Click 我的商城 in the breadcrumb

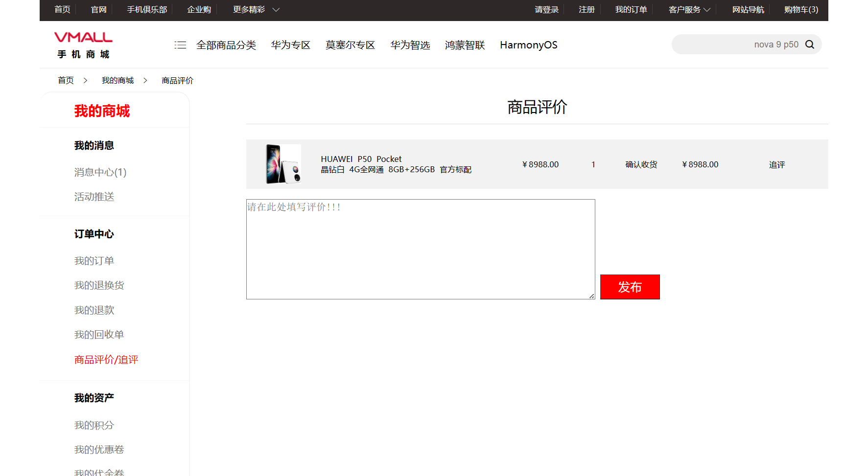point(117,80)
